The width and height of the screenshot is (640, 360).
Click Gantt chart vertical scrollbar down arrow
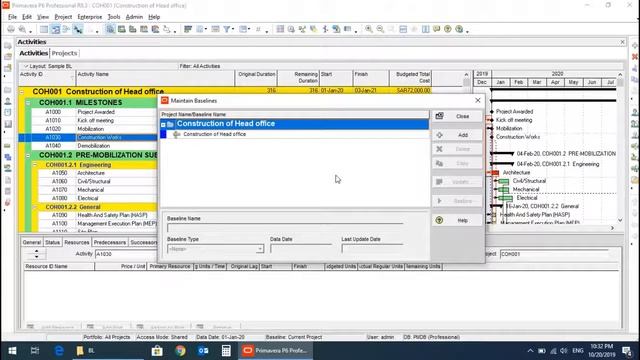[620, 220]
